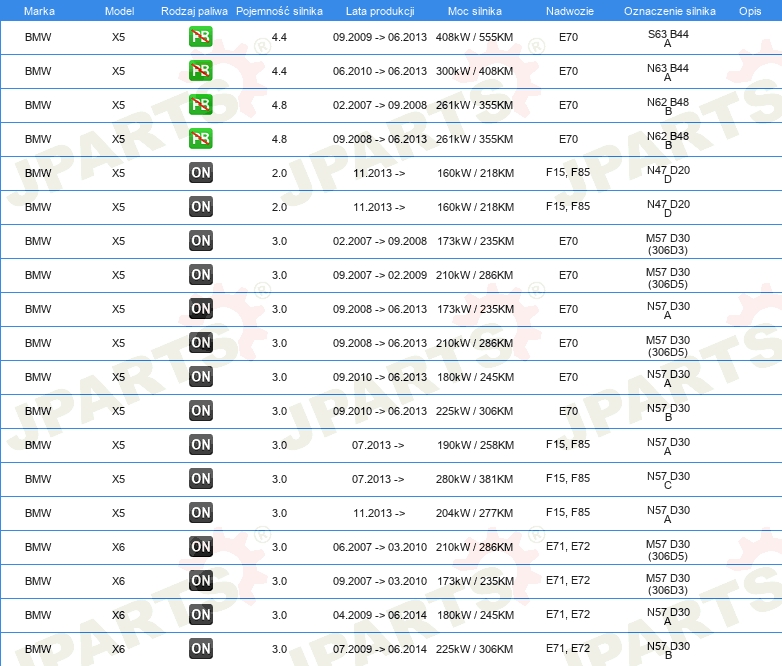Click the 300kW / 408KM power cell

[x=474, y=71]
